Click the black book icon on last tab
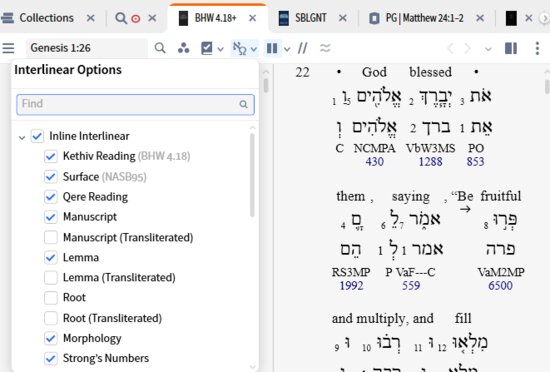Viewport: 550px width, 372px height. (x=511, y=18)
